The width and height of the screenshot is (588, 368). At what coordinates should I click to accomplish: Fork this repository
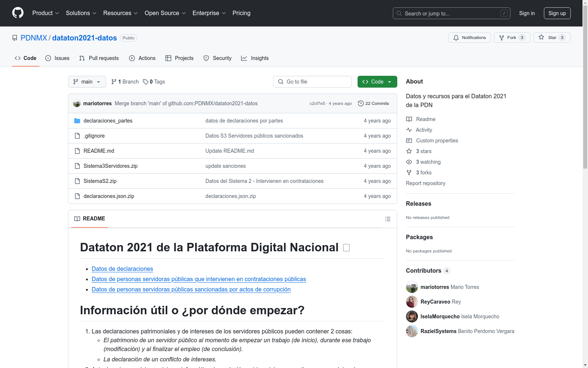click(x=512, y=38)
